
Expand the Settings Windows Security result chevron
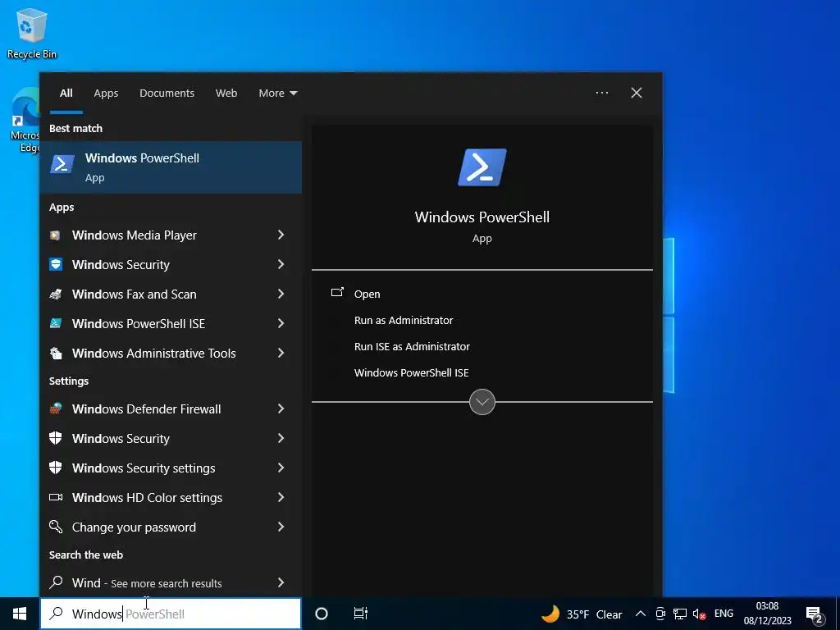(x=281, y=438)
